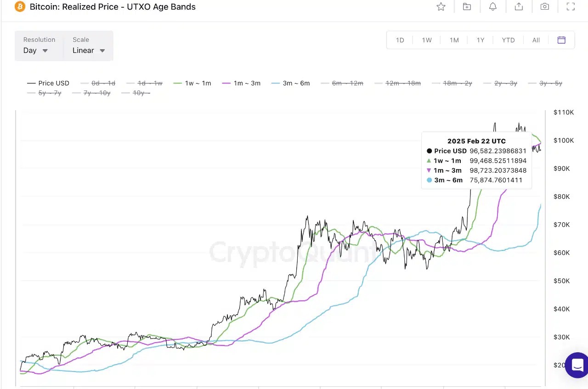Open notification alerts via the bell icon
This screenshot has width=588, height=389.
493,6
